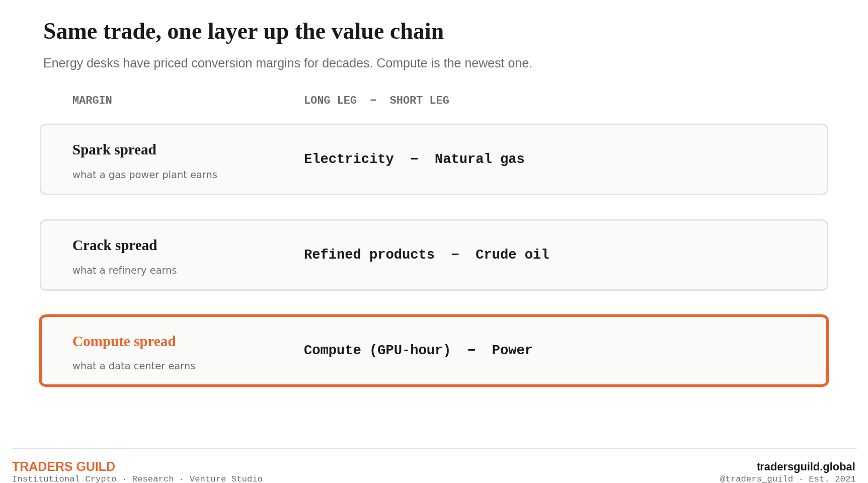Select the subtitle about energy desks
This screenshot has width=868, height=483.
(288, 63)
